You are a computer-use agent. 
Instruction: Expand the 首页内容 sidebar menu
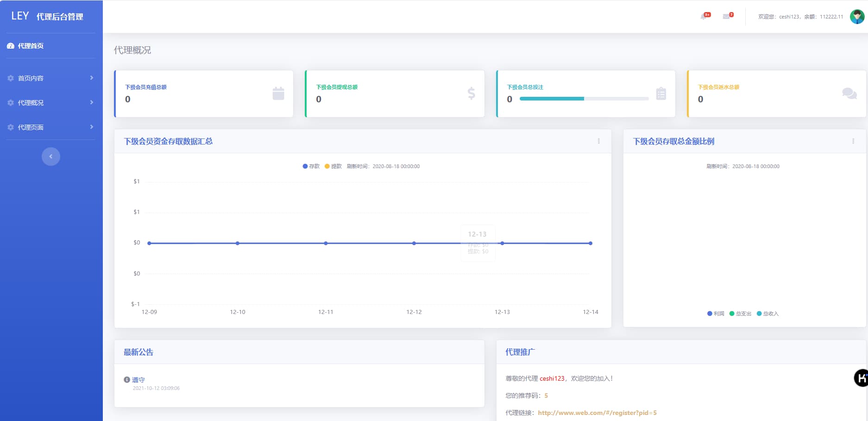coord(51,78)
